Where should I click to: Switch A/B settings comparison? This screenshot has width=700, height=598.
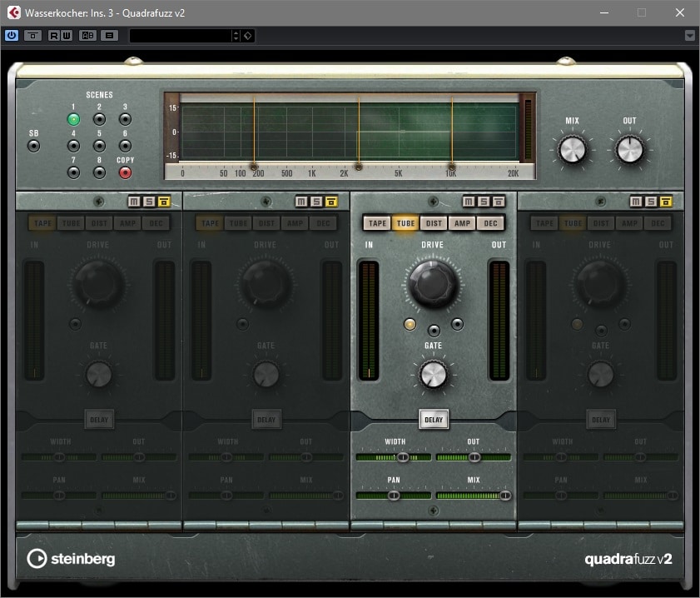(x=87, y=35)
